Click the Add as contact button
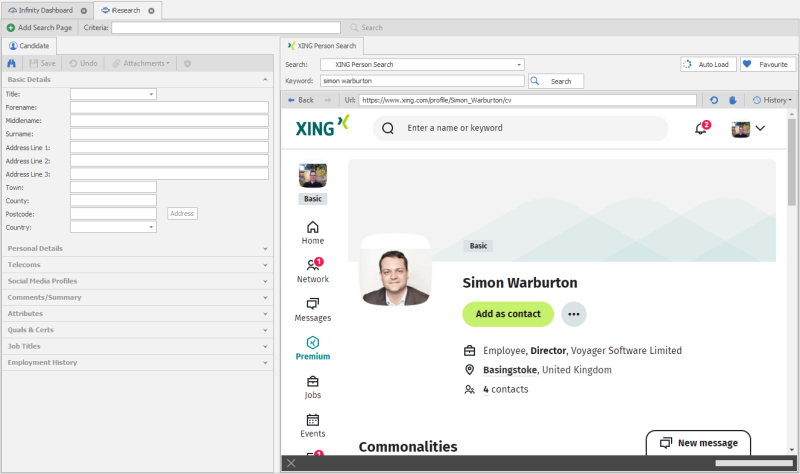The height and width of the screenshot is (474, 800). [507, 314]
